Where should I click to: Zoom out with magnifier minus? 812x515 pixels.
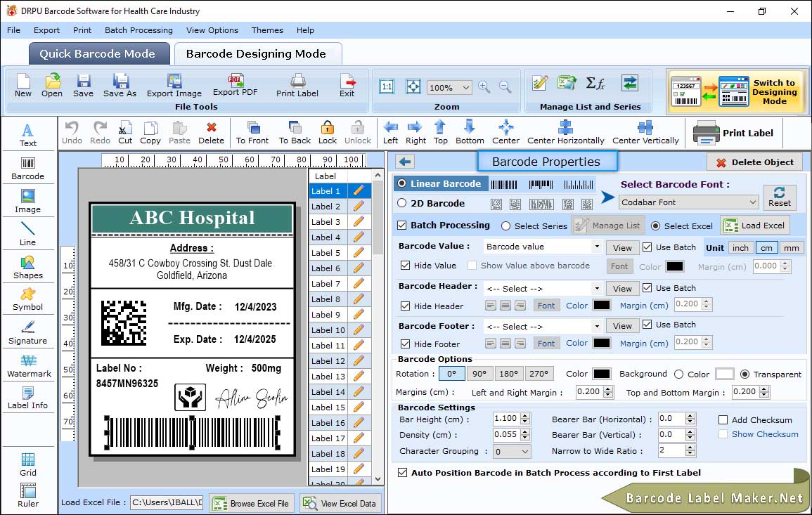pos(505,87)
